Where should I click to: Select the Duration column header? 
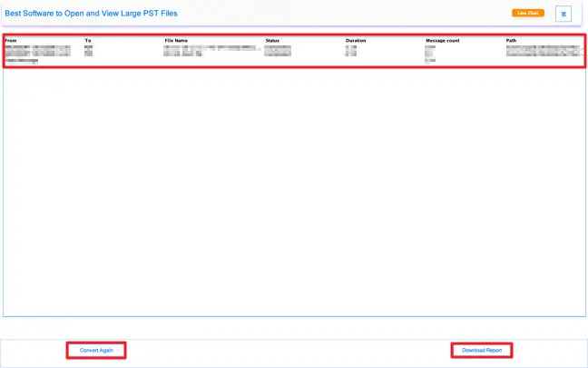click(357, 41)
